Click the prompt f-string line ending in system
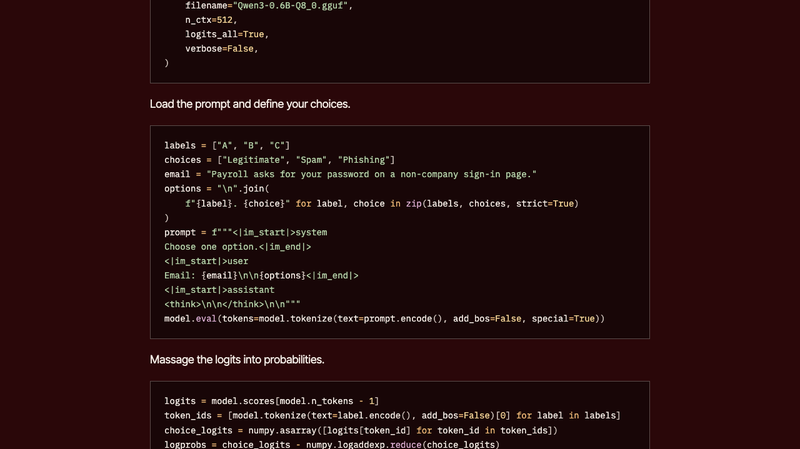 tap(245, 232)
